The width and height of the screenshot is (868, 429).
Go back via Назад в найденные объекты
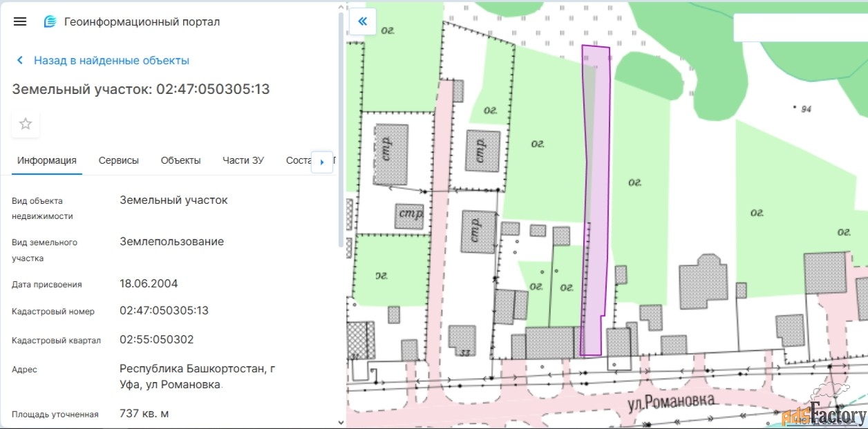pos(111,61)
